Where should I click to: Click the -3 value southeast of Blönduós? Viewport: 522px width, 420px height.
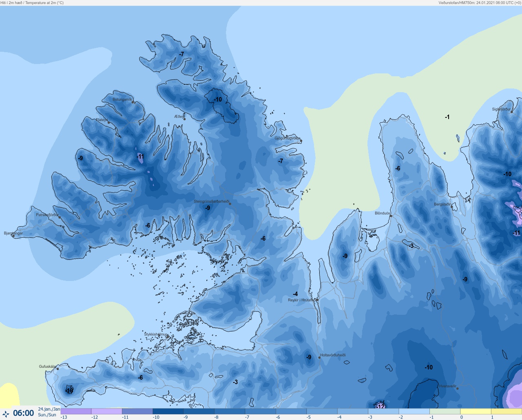[411, 246]
